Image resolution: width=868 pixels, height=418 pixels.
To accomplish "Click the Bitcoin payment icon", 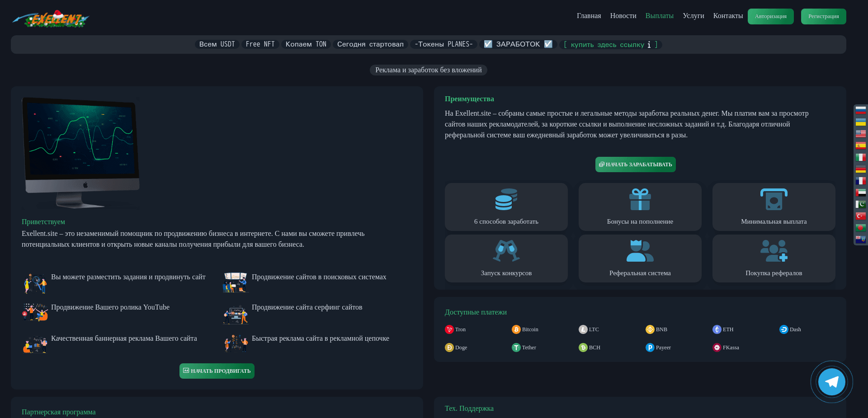I will point(516,329).
